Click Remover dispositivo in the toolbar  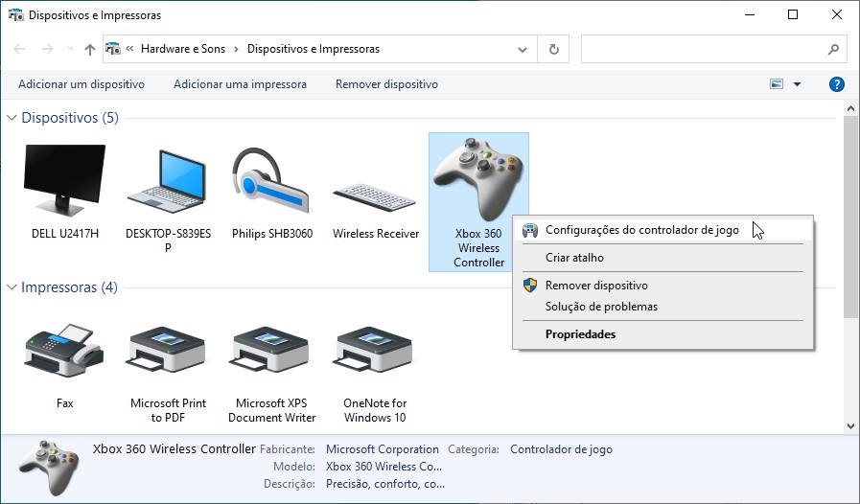click(386, 84)
